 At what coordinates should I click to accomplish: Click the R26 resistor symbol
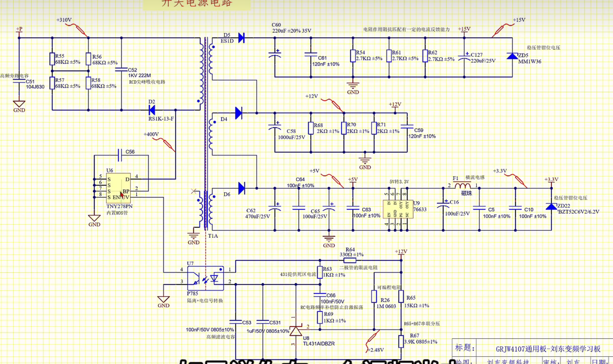coord(374,297)
